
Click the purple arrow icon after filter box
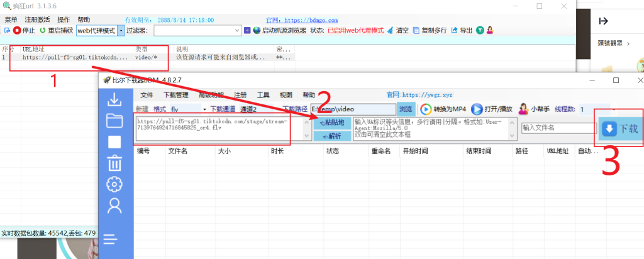pyautogui.click(x=247, y=30)
